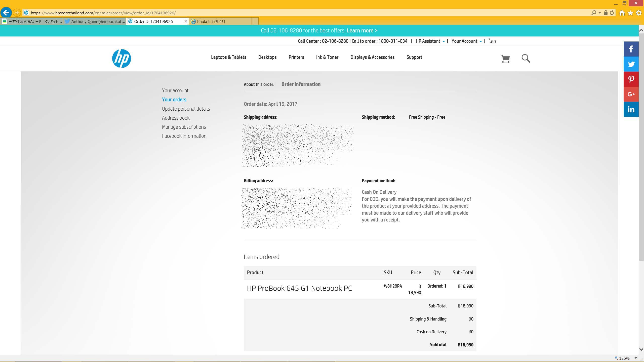Open Displays & Accessories menu

pos(372,57)
